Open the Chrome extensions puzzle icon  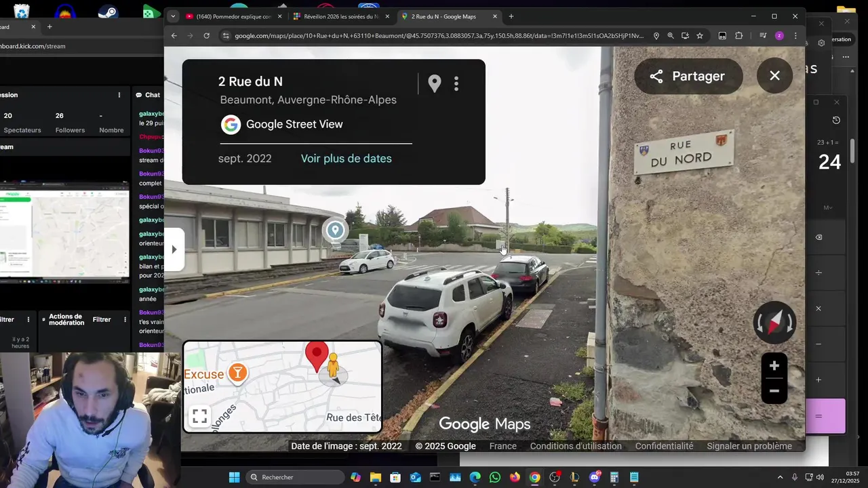click(738, 36)
